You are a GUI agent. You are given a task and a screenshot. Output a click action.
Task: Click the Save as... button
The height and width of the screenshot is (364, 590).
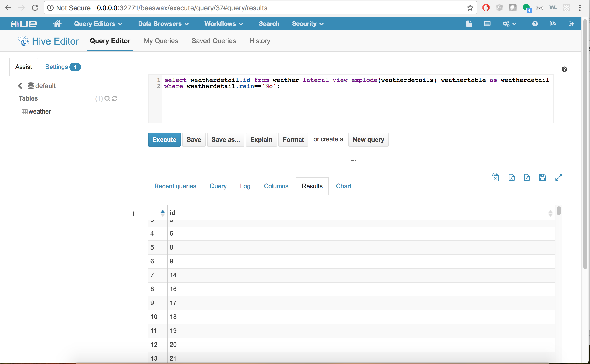[x=226, y=140]
